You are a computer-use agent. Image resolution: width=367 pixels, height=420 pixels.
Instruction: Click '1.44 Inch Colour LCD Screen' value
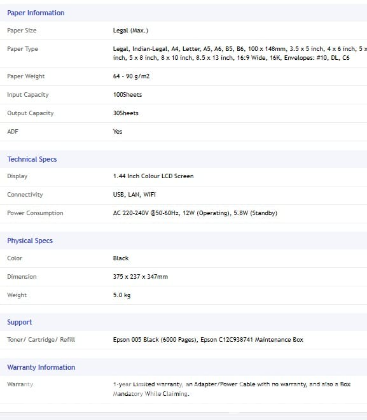pos(153,176)
